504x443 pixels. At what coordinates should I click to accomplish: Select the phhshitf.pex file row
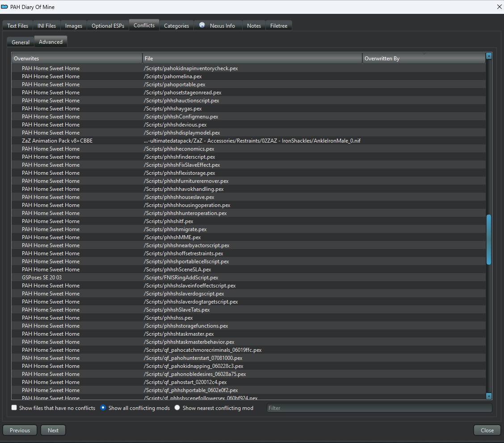tap(248, 221)
